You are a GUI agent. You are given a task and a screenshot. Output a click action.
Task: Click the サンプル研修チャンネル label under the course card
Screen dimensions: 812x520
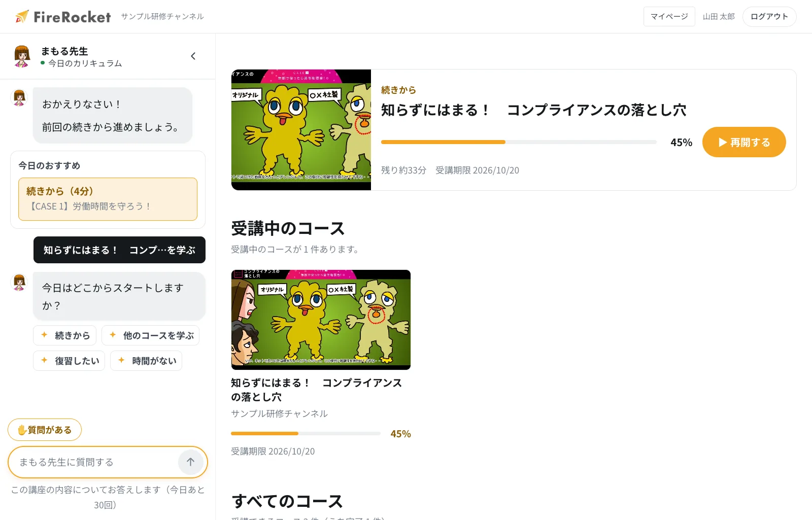(279, 413)
